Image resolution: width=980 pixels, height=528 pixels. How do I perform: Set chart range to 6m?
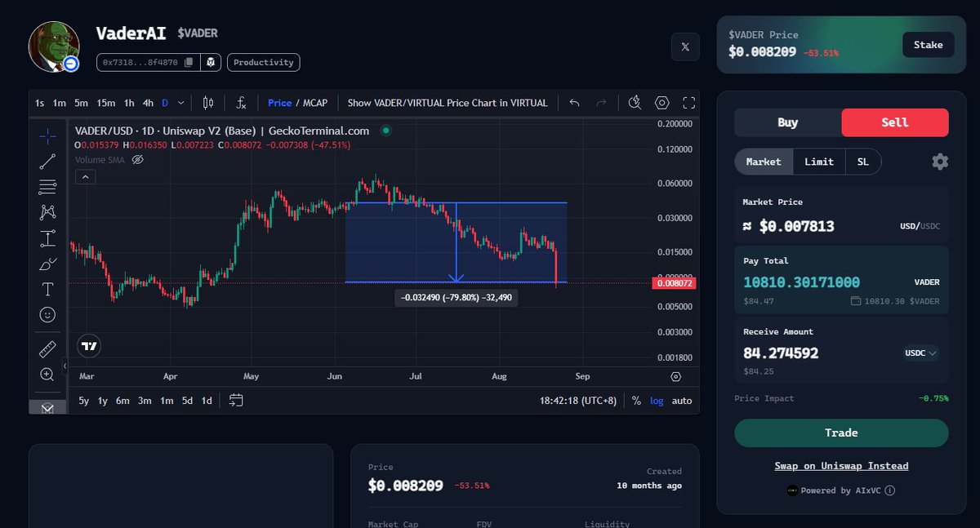(122, 401)
